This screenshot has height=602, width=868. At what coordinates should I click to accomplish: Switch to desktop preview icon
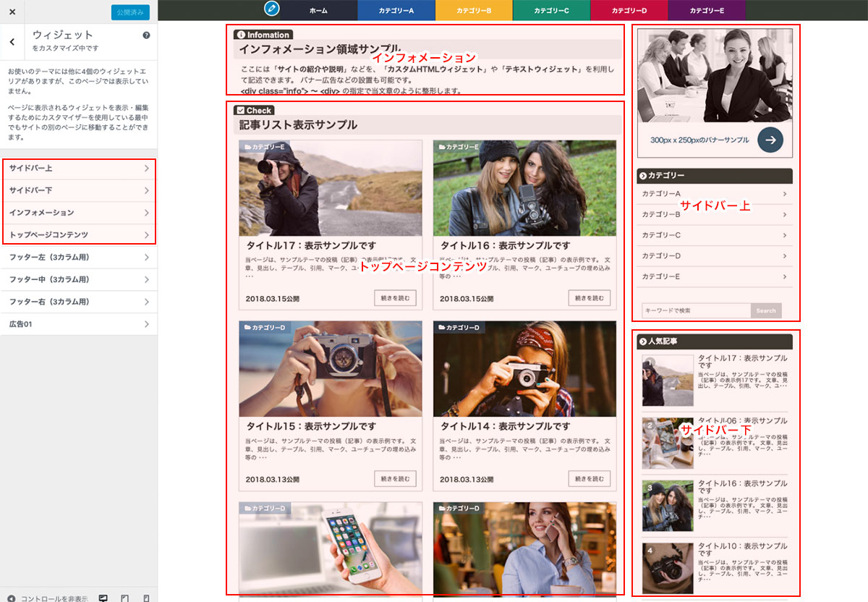pyautogui.click(x=103, y=598)
